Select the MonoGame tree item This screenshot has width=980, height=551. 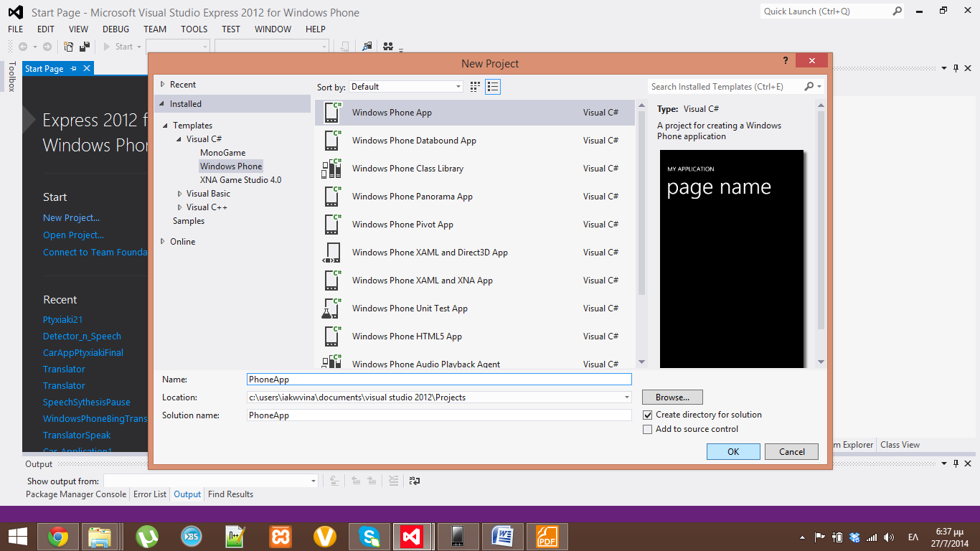222,153
